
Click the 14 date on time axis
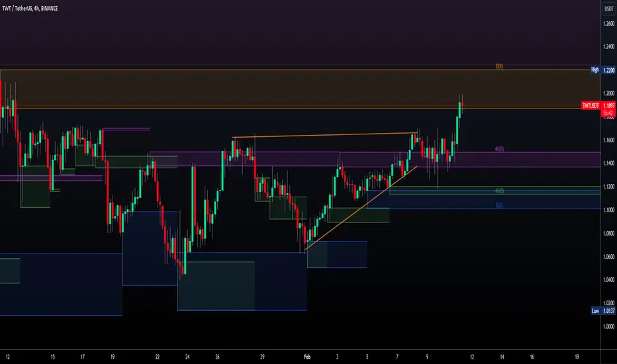(x=502, y=357)
